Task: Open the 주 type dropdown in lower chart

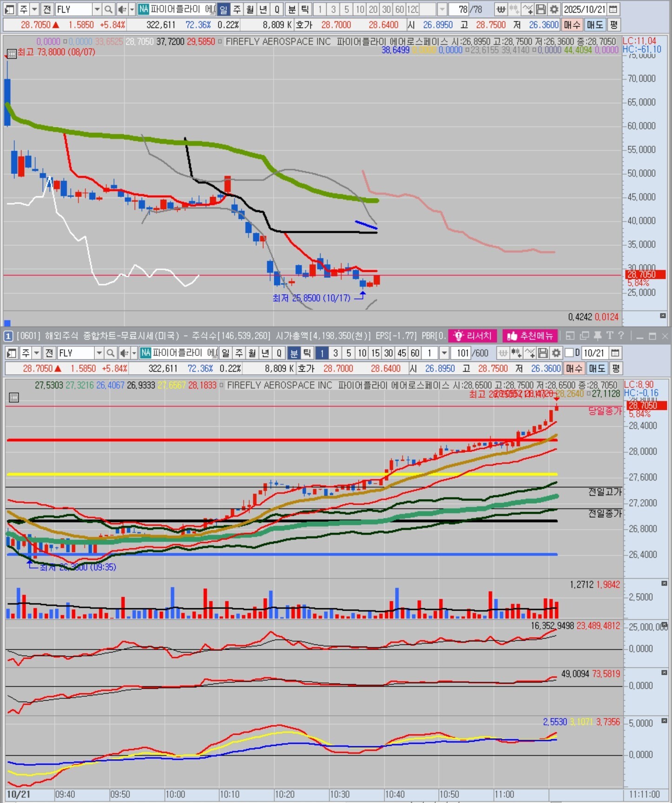Action: point(36,353)
